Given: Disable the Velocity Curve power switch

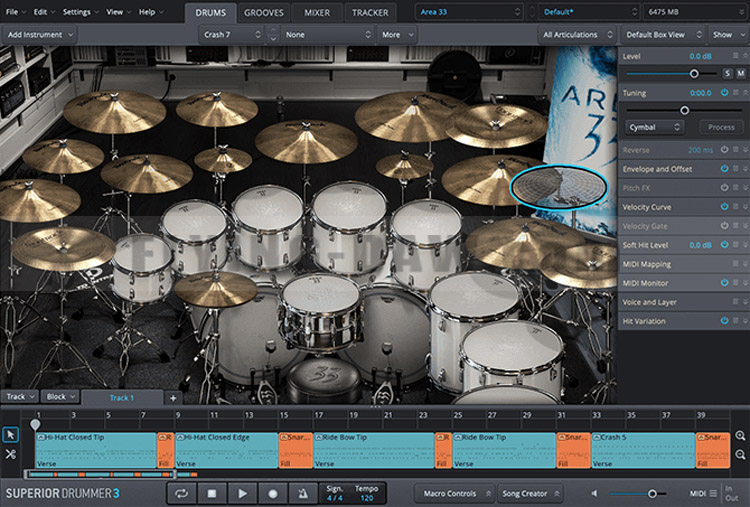Looking at the screenshot, I should click(x=724, y=207).
